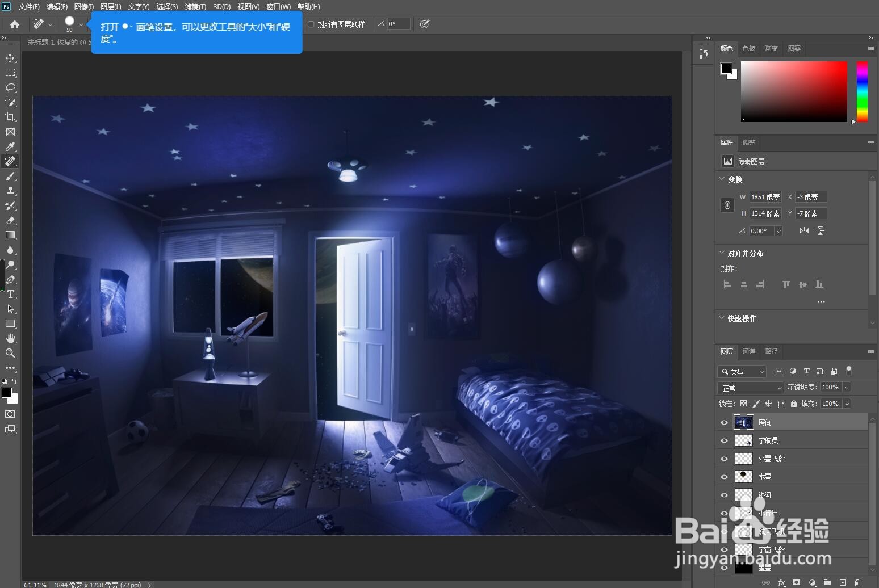
Task: Open the 图层(L) menu
Action: tap(111, 7)
